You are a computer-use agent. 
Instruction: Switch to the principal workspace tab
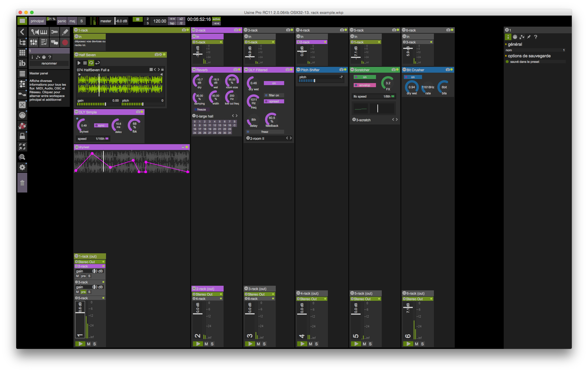37,21
